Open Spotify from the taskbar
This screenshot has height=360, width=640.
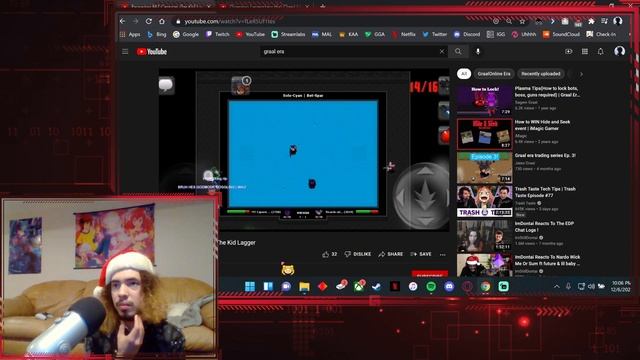coord(431,287)
